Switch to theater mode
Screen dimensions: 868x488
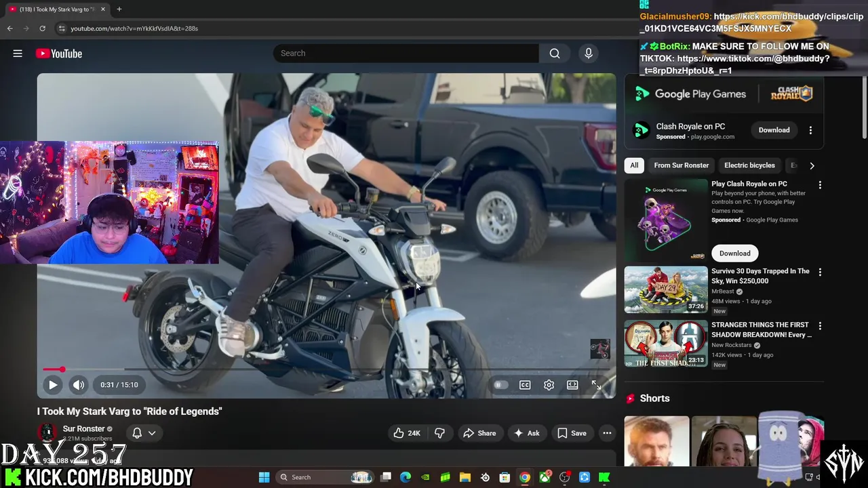572,385
